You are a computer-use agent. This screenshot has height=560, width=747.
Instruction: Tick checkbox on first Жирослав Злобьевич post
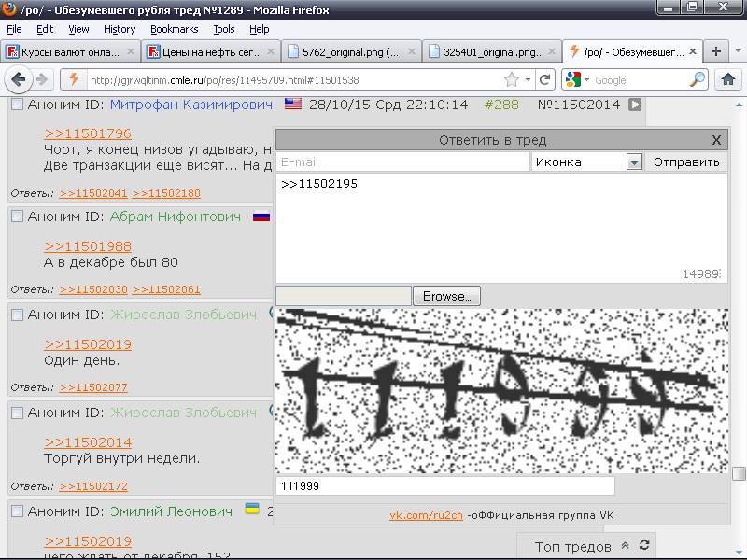(17, 315)
